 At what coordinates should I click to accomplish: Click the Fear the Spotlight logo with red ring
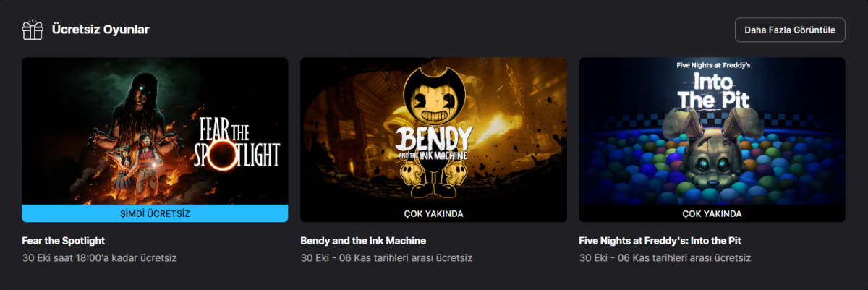(237, 145)
